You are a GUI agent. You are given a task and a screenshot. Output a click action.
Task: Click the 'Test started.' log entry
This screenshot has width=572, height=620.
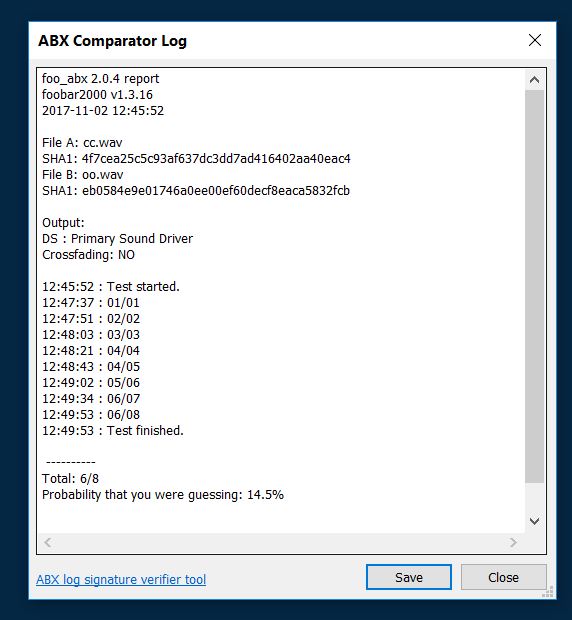pyautogui.click(x=111, y=287)
